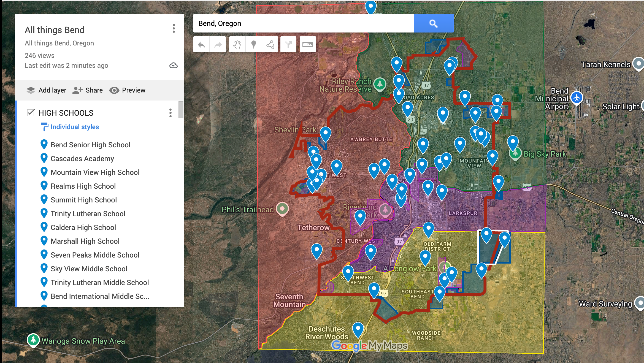
Task: Click the redo arrow in map toolbar
Action: pos(218,45)
